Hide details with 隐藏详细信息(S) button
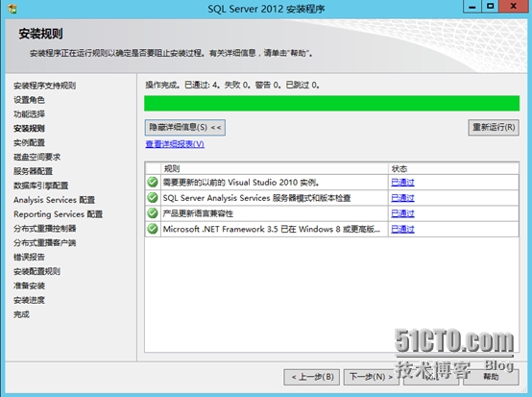This screenshot has width=532, height=397. [x=185, y=127]
